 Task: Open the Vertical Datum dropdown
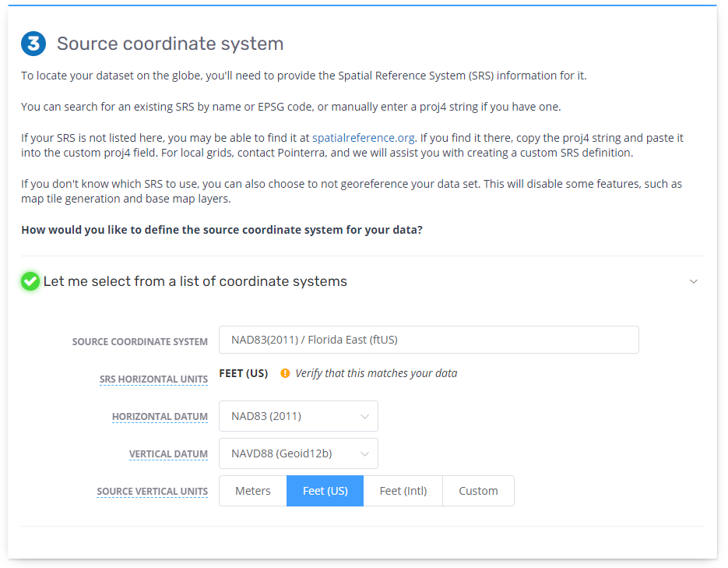click(x=298, y=453)
